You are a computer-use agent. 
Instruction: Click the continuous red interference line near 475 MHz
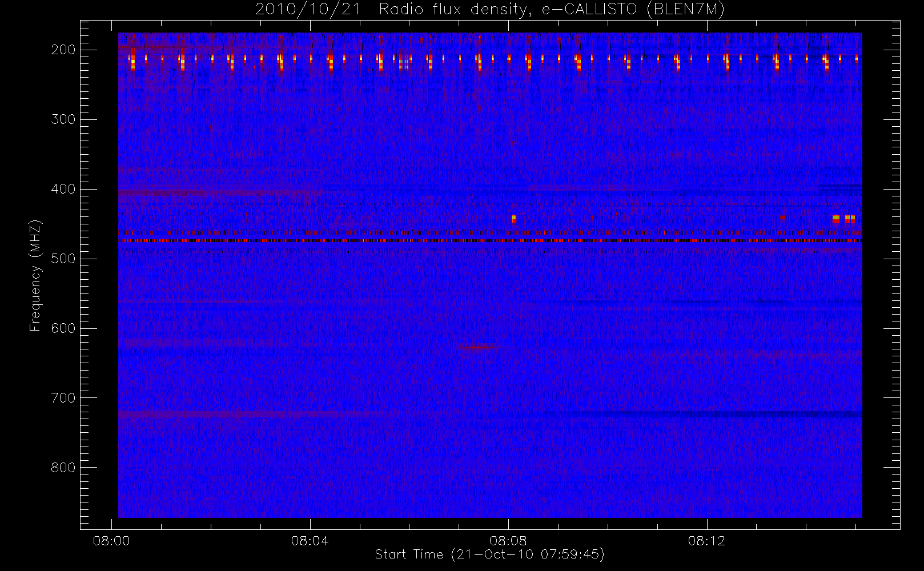pos(490,241)
